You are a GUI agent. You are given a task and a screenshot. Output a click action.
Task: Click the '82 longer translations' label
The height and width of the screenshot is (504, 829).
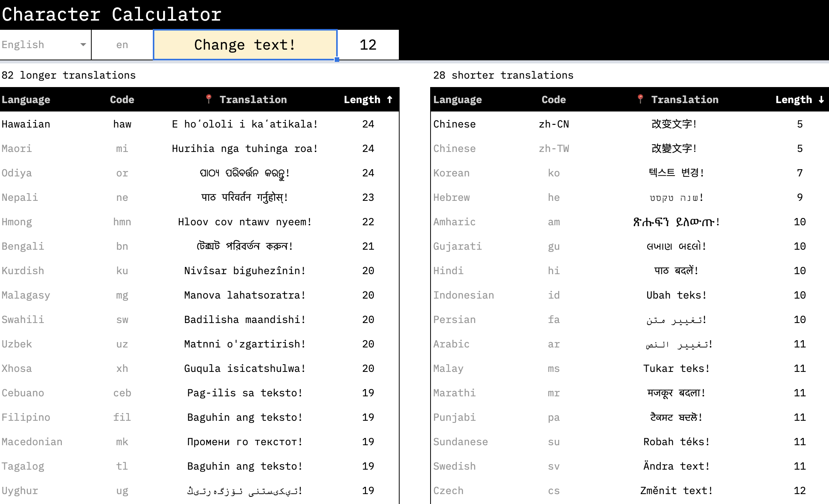68,75
